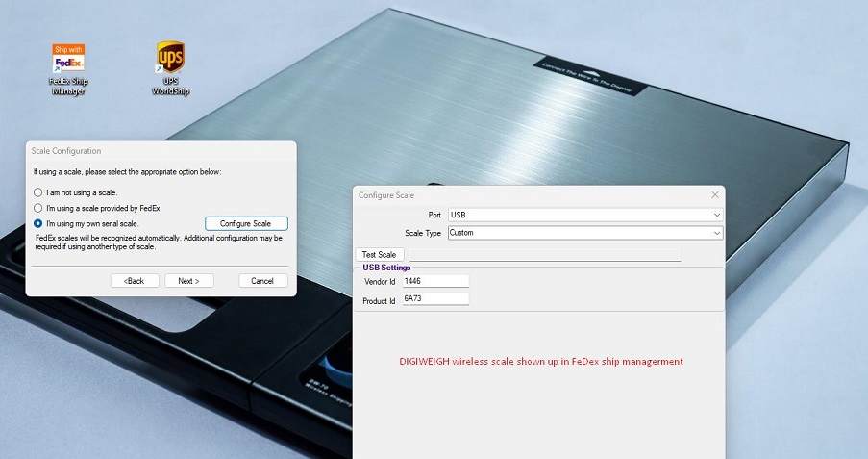Click the Configure Scale dialog title bar
The width and height of the screenshot is (868, 459).
click(529, 194)
